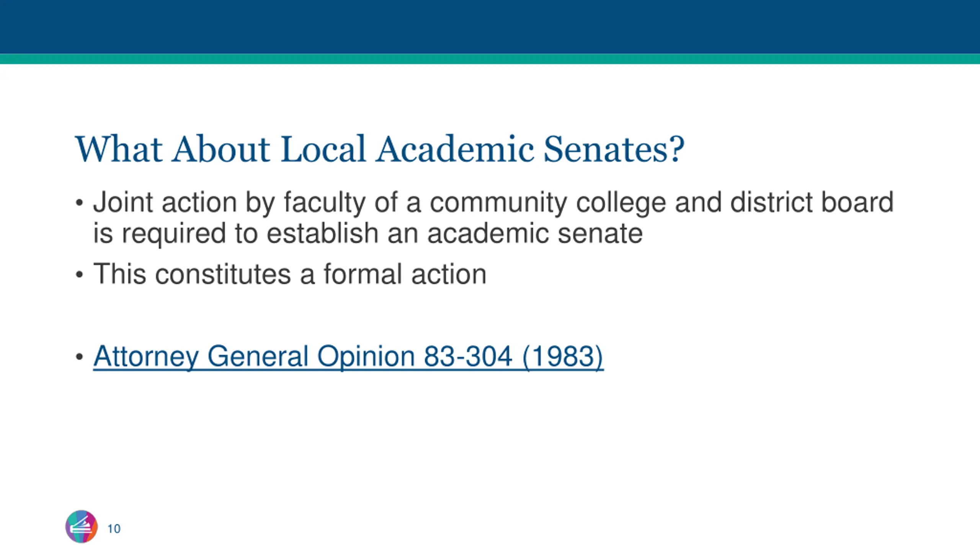
Task: Click the colorful circular logo icon
Action: coord(81,527)
